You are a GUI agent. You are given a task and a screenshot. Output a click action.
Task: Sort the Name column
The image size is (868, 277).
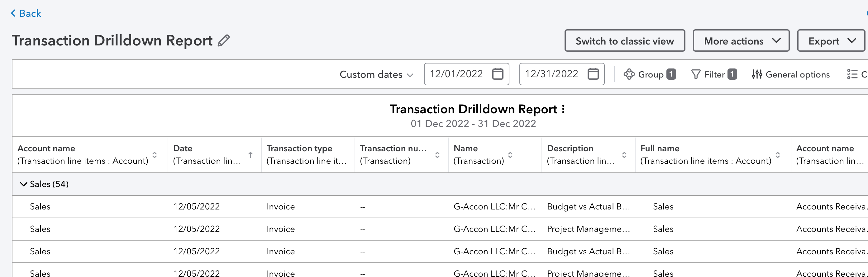[x=510, y=155]
